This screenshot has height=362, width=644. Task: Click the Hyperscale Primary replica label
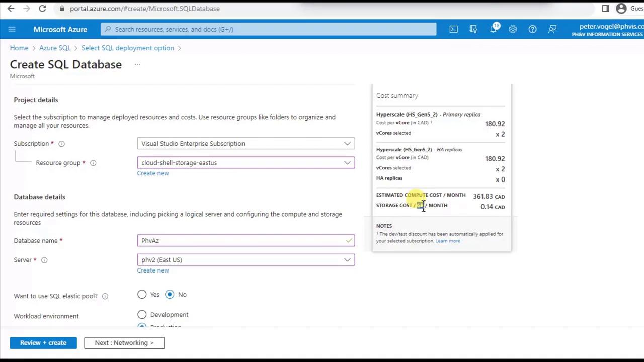tap(428, 115)
